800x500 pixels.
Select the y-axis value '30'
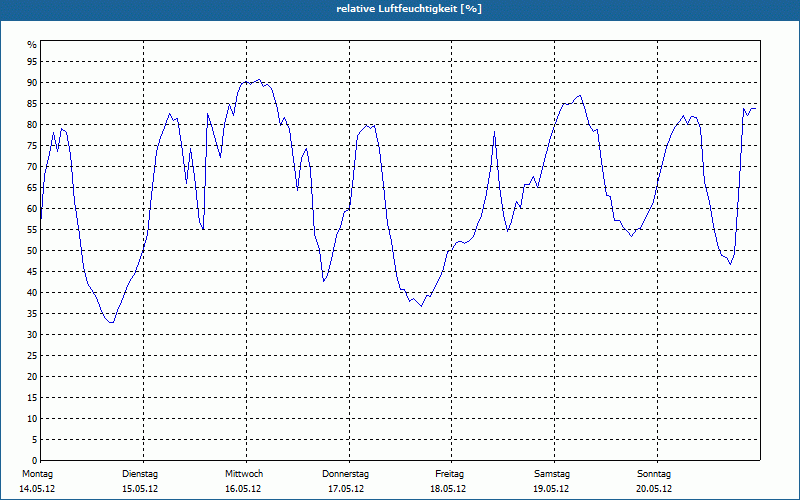[x=32, y=335]
